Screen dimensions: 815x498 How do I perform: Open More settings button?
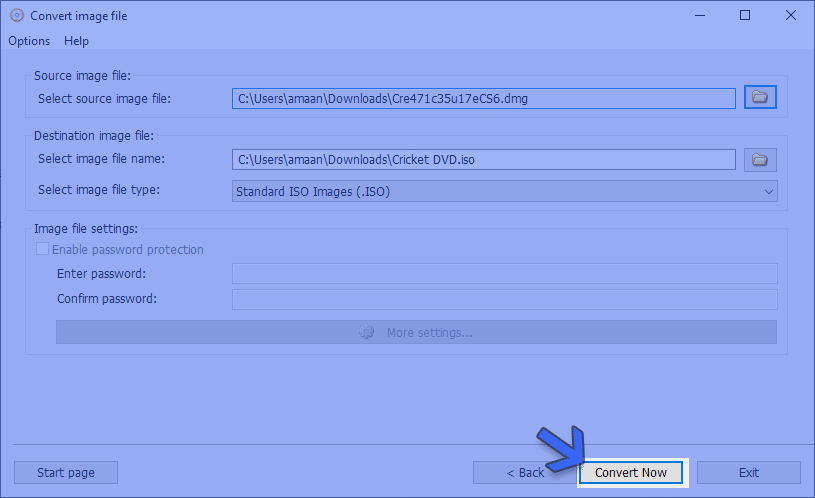coord(416,332)
